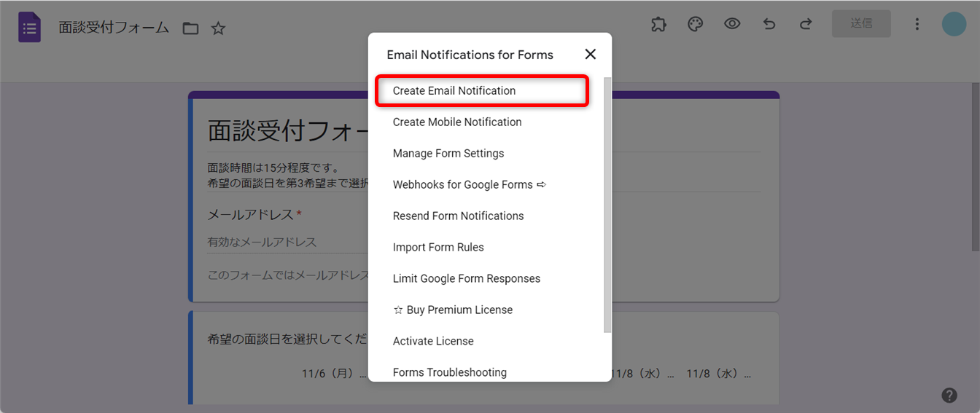Image resolution: width=980 pixels, height=413 pixels.
Task: Move form using the folder icon
Action: (190, 28)
